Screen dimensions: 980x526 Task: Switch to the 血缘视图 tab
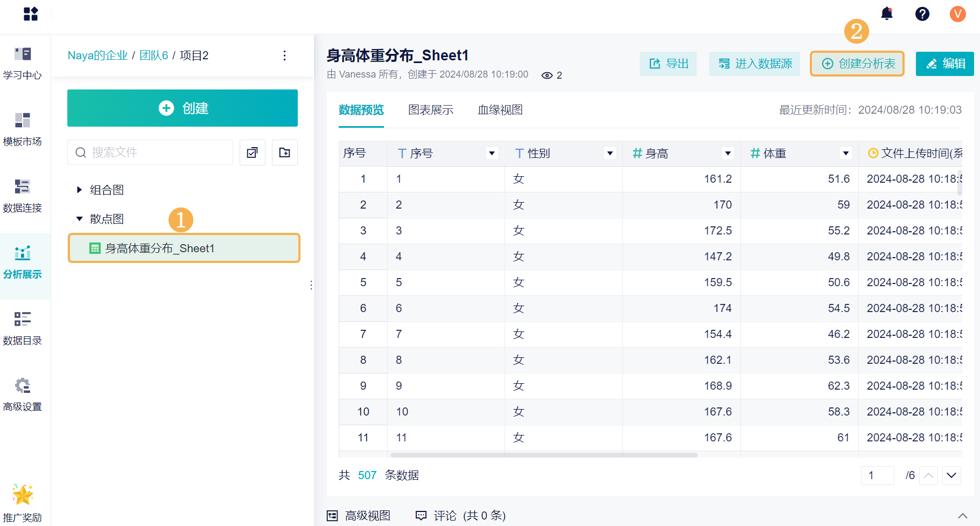pyautogui.click(x=500, y=110)
